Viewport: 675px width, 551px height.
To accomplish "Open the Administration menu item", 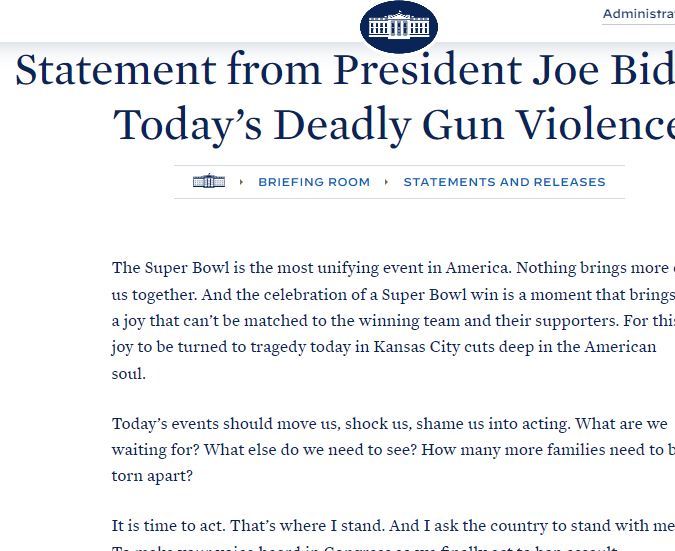I will coord(638,14).
